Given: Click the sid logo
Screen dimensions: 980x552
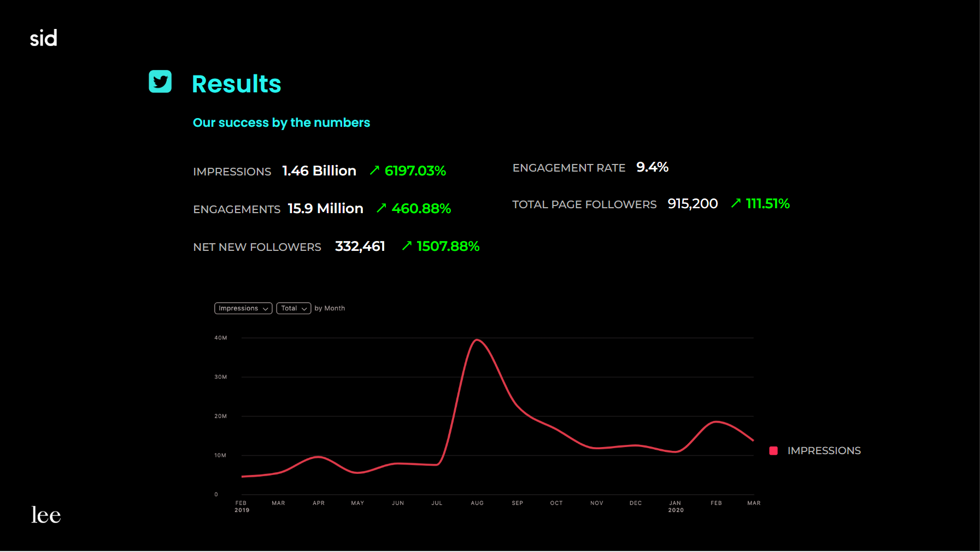Looking at the screenshot, I should [44, 38].
